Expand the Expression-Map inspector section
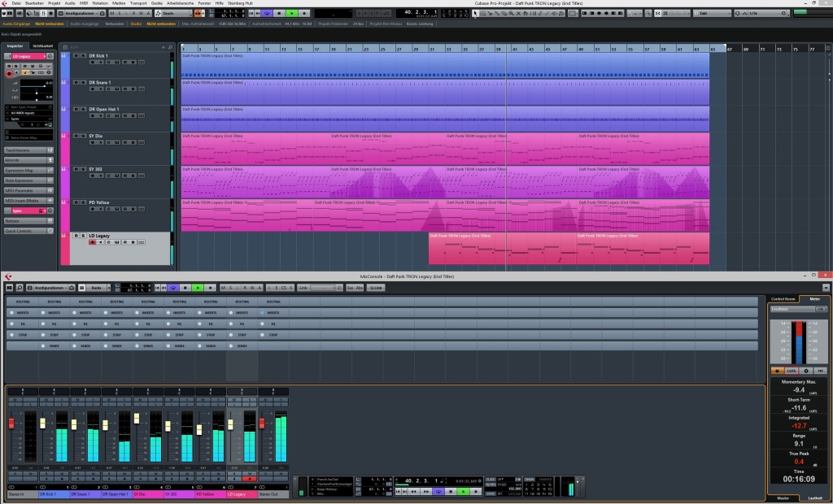Image resolution: width=833 pixels, height=504 pixels. pyautogui.click(x=28, y=171)
